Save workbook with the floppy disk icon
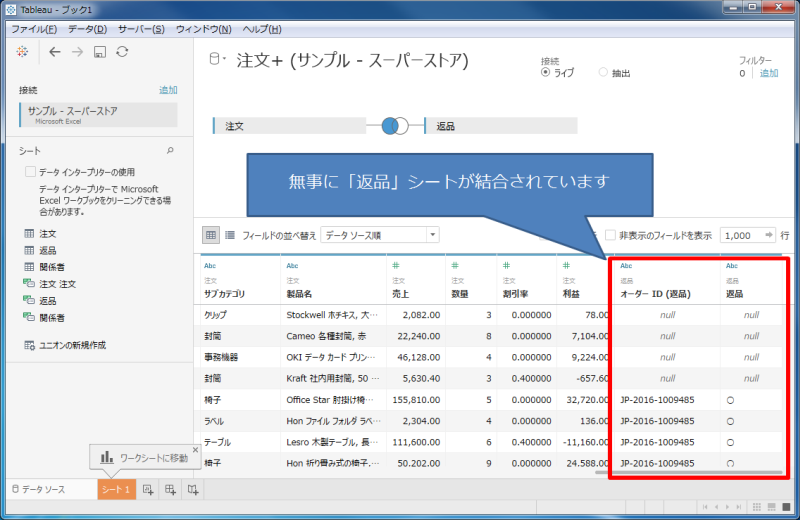The height and width of the screenshot is (520, 800). tap(99, 52)
